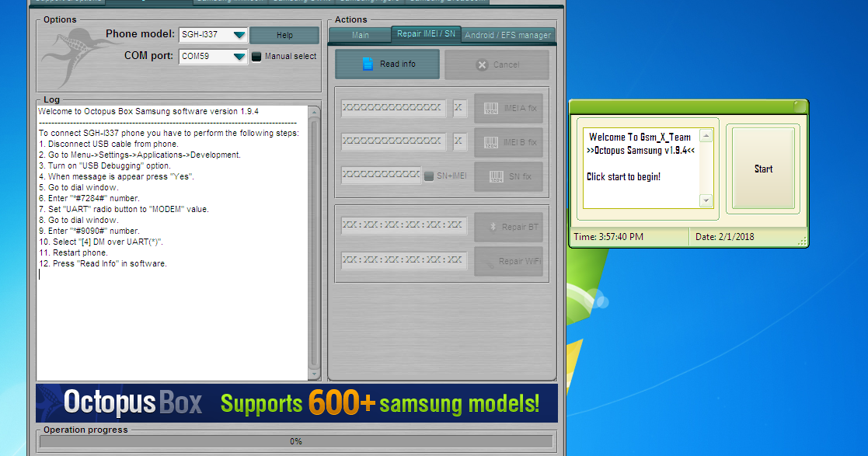Image resolution: width=868 pixels, height=456 pixels.
Task: Click the Repair WiFi button
Action: (508, 261)
